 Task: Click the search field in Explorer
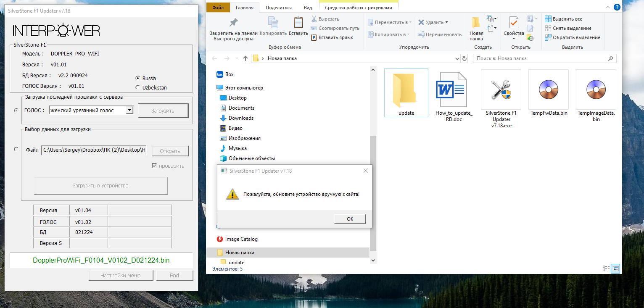[541, 58]
